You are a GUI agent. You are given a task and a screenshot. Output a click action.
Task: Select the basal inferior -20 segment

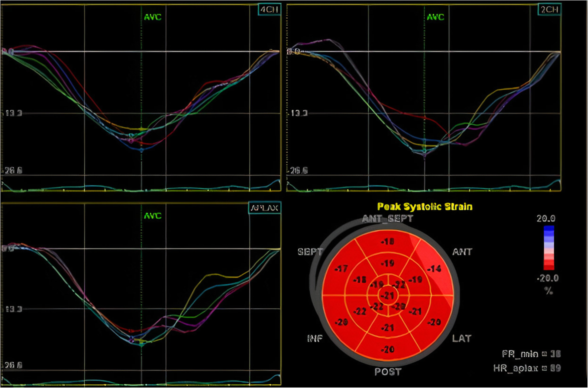[341, 322]
